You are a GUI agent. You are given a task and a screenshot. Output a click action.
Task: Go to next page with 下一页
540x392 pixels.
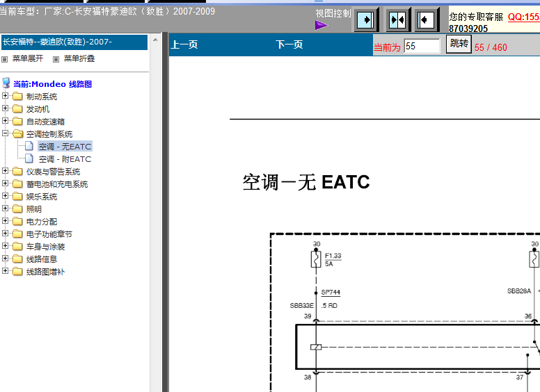[289, 44]
